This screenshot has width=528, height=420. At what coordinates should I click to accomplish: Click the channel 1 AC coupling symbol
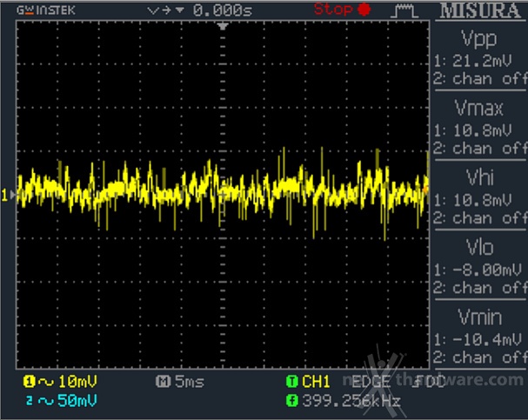[46, 382]
